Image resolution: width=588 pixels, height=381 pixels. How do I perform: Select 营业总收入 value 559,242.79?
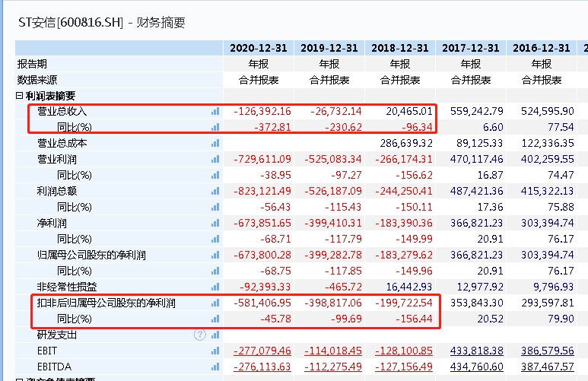[477, 111]
